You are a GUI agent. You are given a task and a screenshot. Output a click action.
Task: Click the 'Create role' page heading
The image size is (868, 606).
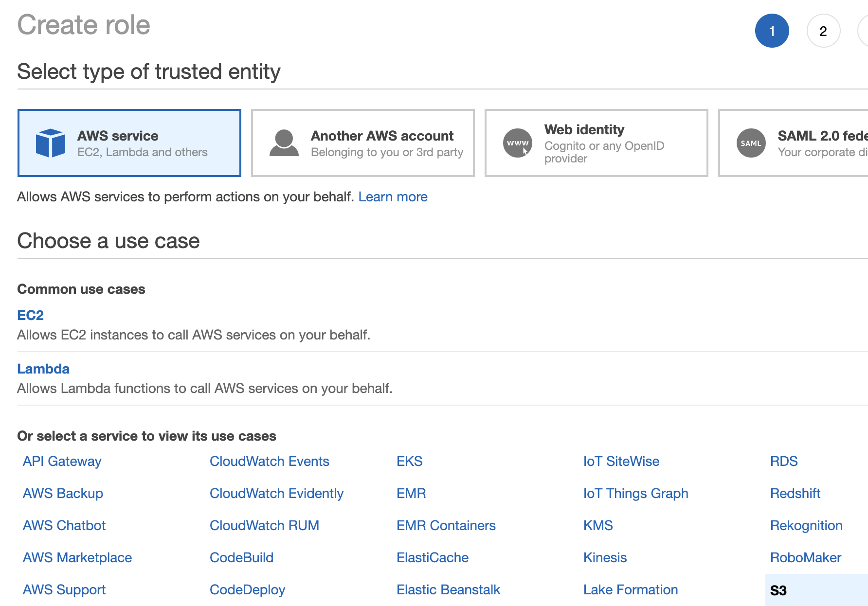pos(84,25)
